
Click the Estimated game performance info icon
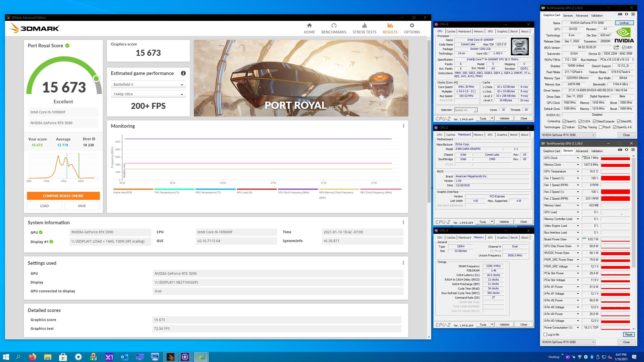183,73
